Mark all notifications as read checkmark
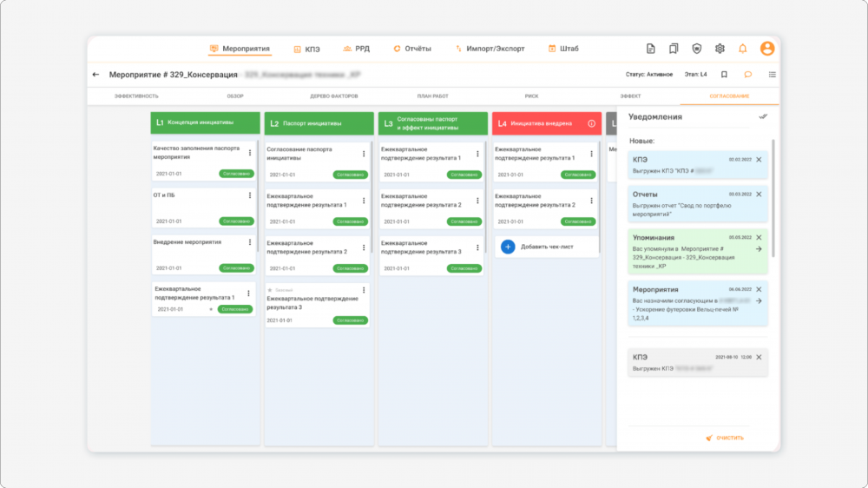 [x=763, y=116]
